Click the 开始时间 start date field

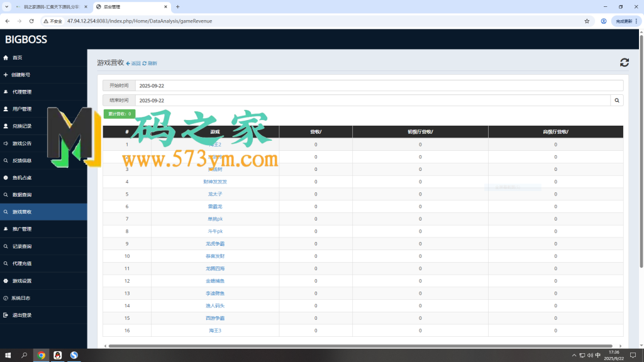pyautogui.click(x=379, y=85)
